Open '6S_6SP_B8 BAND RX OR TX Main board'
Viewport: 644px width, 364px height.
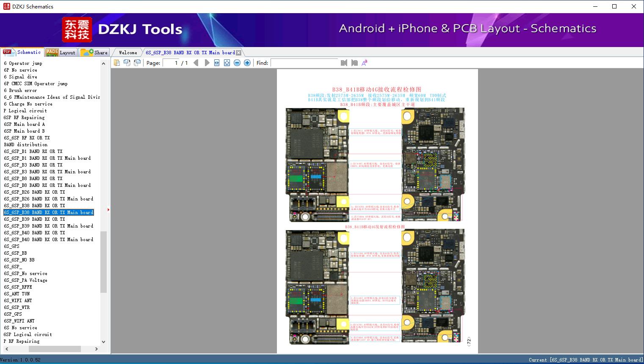tap(47, 185)
